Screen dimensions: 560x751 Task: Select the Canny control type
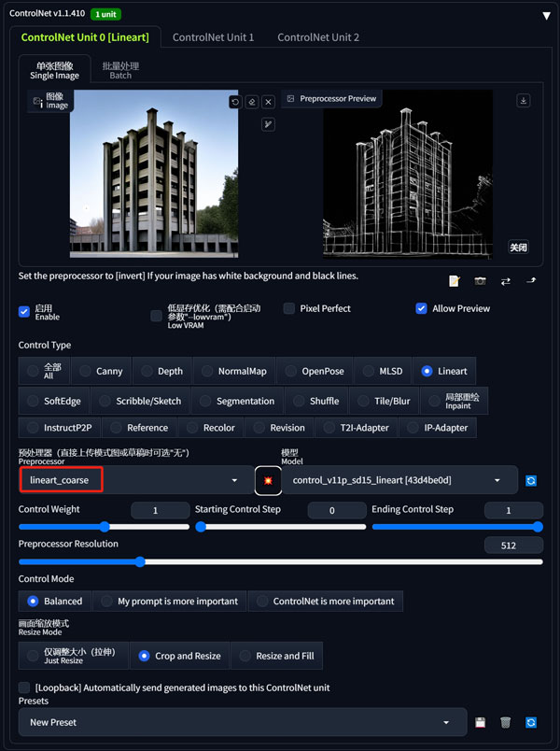tap(101, 371)
